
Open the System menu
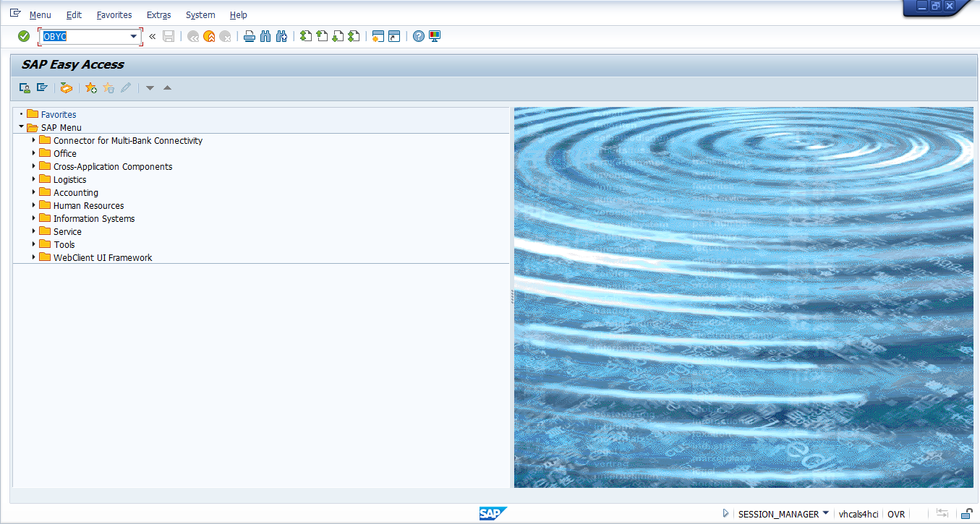click(x=200, y=15)
